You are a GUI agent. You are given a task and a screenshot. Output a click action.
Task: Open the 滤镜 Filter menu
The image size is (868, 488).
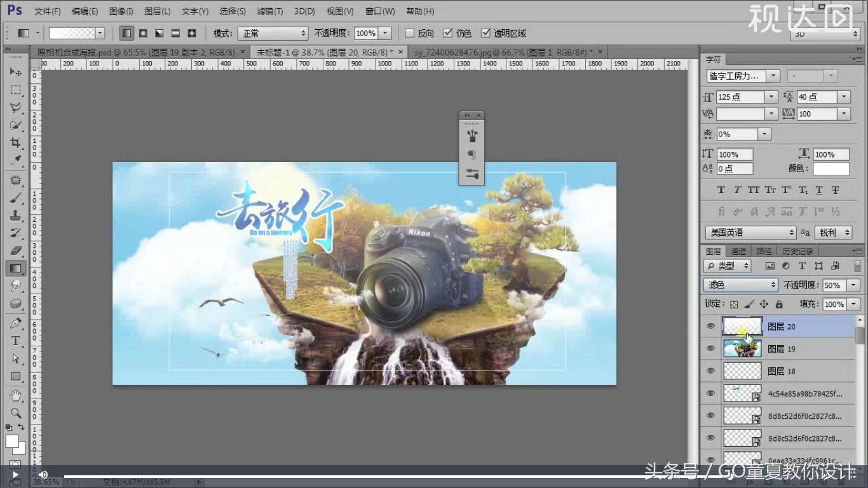click(x=271, y=11)
